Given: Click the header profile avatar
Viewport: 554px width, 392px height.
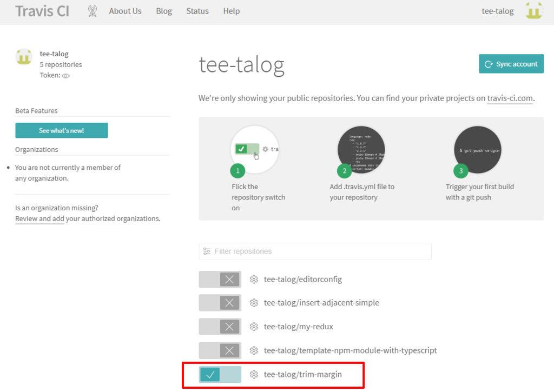Looking at the screenshot, I should tap(534, 11).
